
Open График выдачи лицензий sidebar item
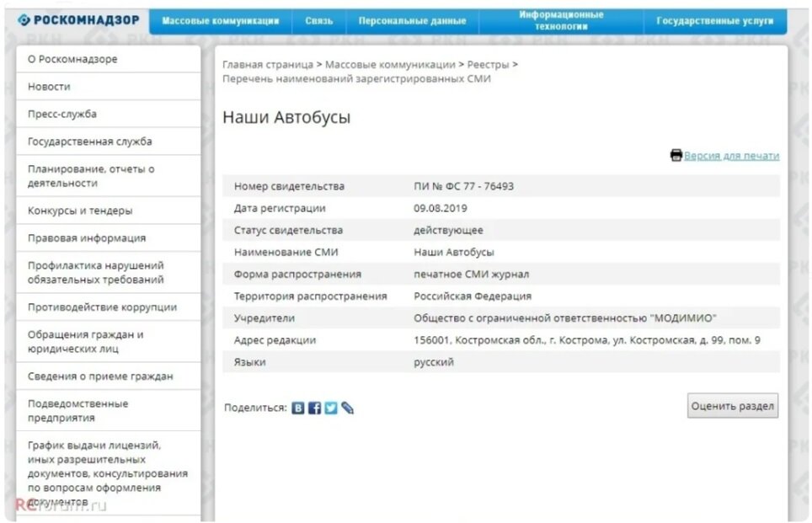(x=108, y=473)
